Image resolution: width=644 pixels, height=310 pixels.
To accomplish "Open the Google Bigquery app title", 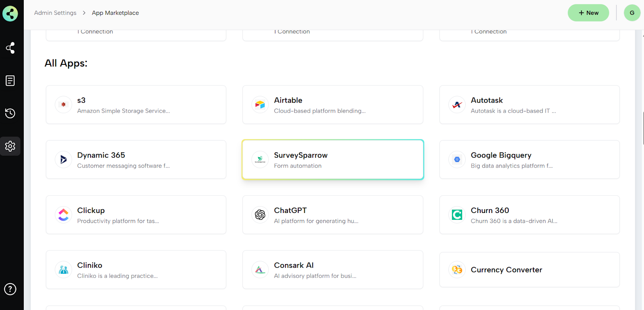I will (501, 155).
